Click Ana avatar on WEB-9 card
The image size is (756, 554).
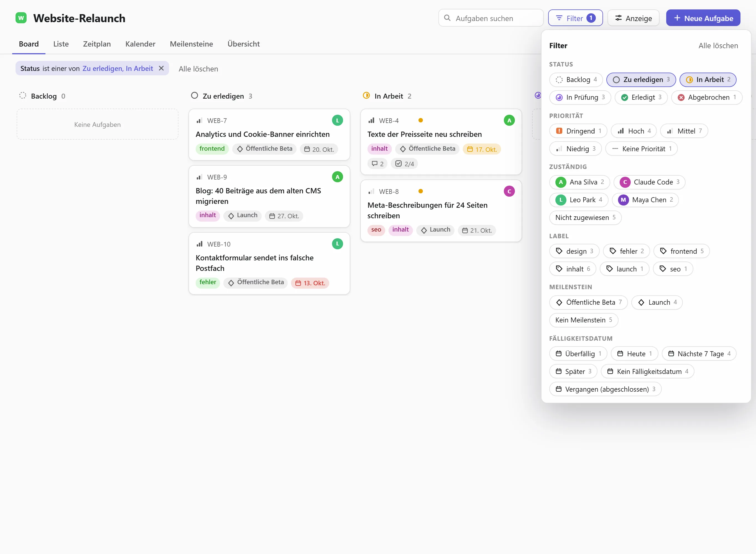click(x=338, y=177)
